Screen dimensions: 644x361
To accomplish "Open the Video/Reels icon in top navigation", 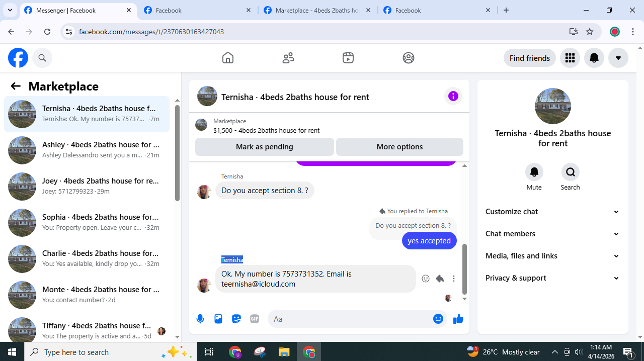I will point(348,58).
